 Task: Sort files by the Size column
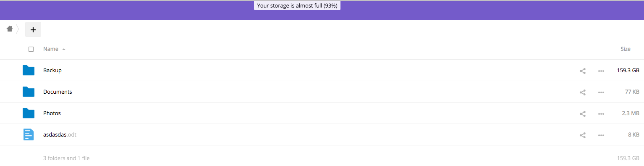click(626, 49)
